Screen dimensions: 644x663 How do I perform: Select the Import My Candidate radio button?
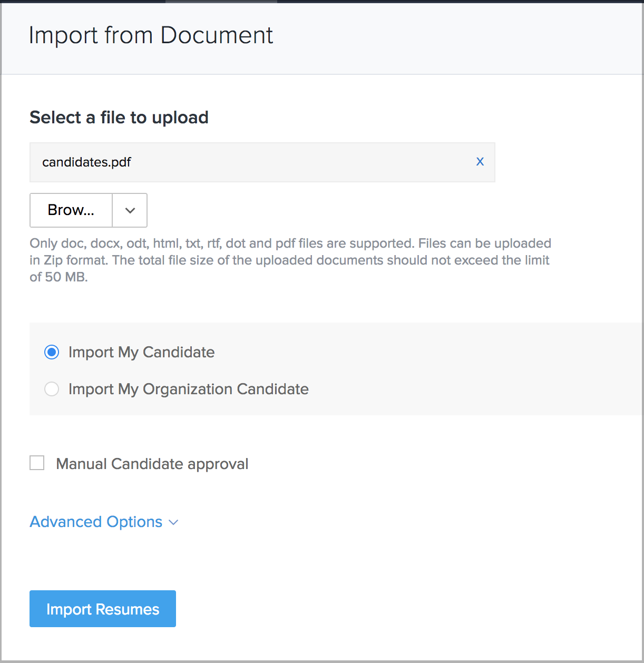pyautogui.click(x=52, y=352)
